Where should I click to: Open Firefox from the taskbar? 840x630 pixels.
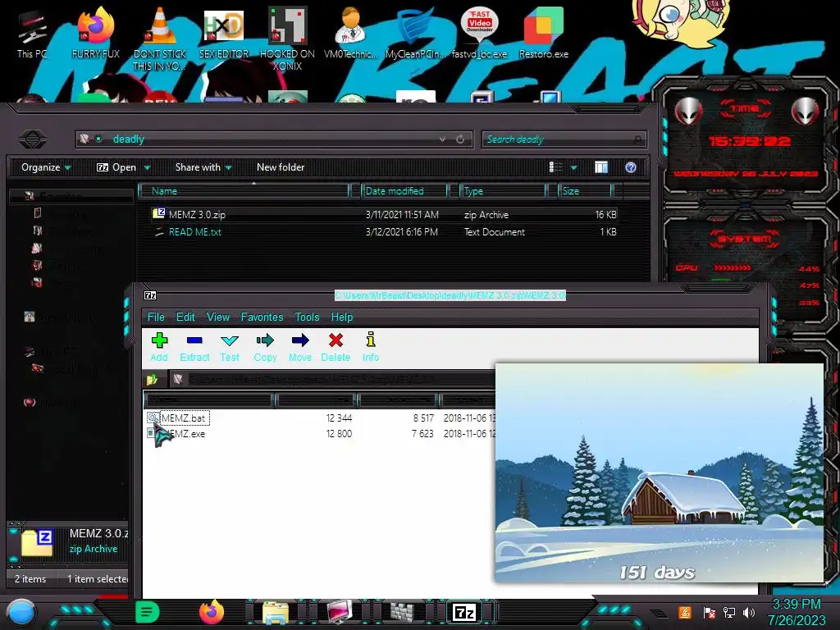(211, 612)
